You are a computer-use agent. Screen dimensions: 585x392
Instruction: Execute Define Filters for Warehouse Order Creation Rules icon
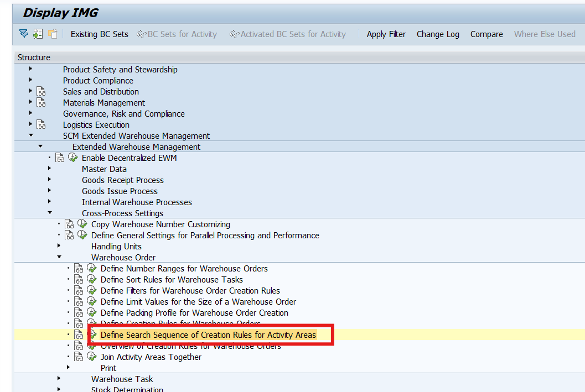pyautogui.click(x=91, y=291)
